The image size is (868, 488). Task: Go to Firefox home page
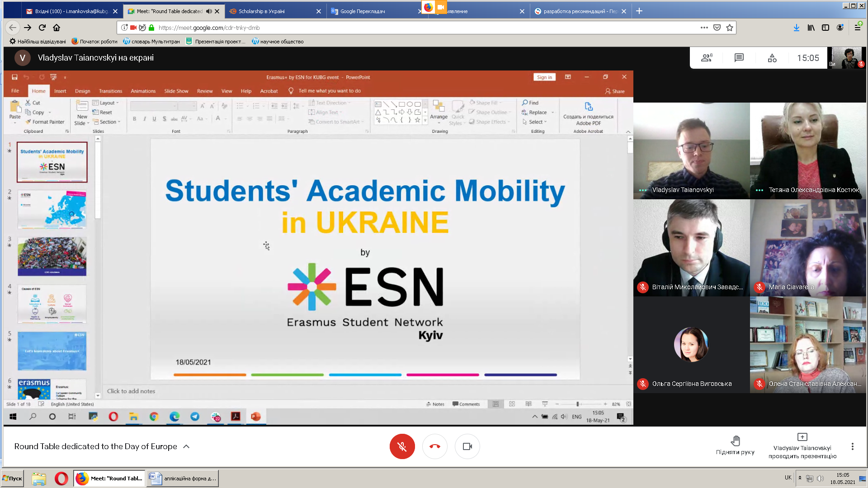coord(57,28)
